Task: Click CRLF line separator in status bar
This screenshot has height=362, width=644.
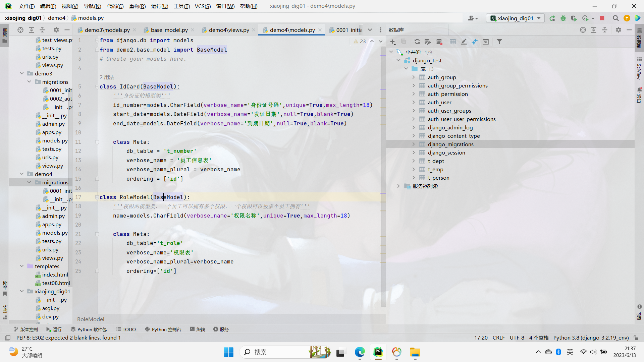Action: pyautogui.click(x=498, y=338)
